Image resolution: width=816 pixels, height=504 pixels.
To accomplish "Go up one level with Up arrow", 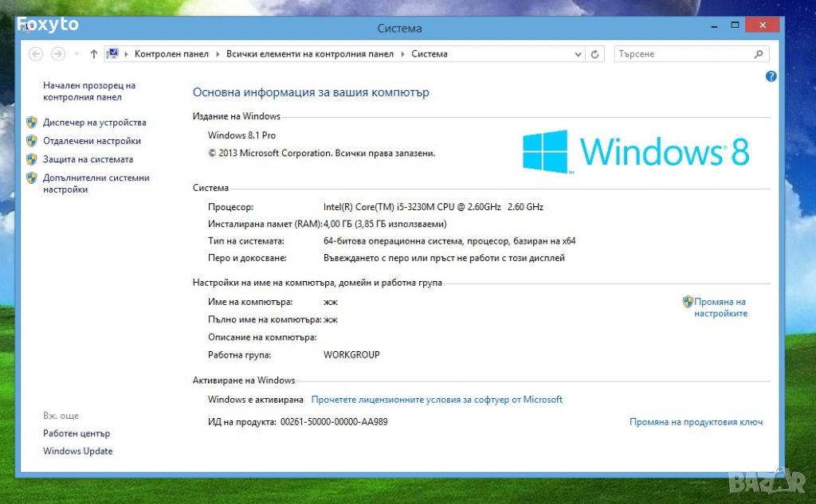I will click(94, 54).
